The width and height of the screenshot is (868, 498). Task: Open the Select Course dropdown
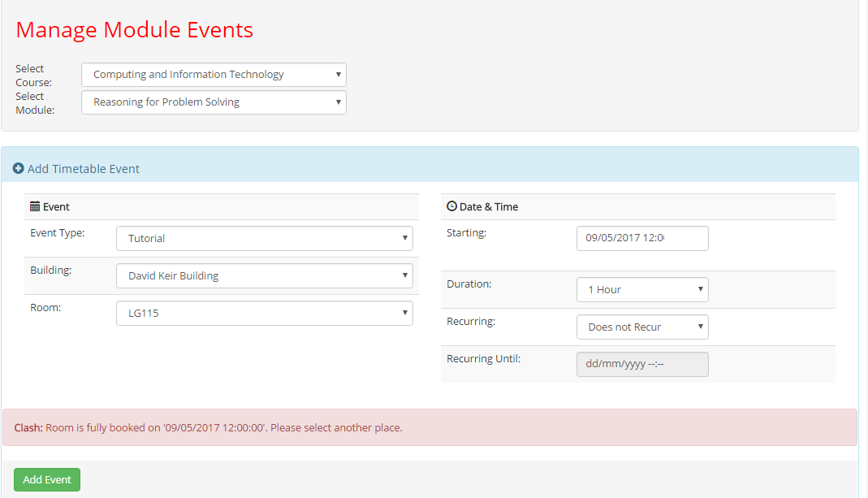(x=213, y=74)
